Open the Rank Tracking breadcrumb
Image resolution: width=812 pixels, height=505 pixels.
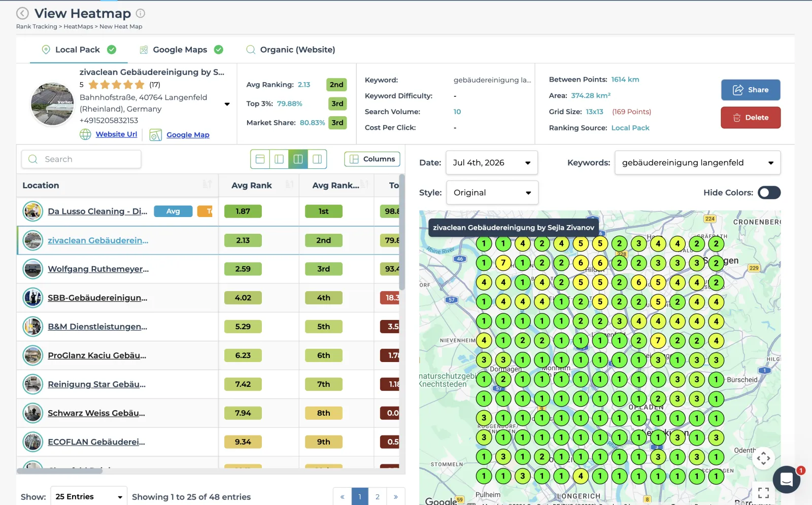point(37,27)
